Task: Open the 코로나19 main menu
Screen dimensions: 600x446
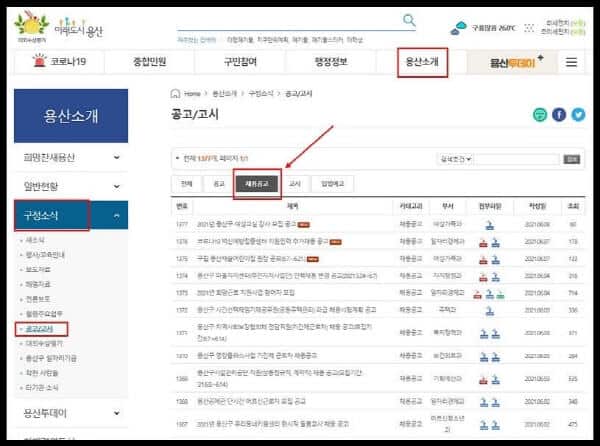Action: (60, 61)
